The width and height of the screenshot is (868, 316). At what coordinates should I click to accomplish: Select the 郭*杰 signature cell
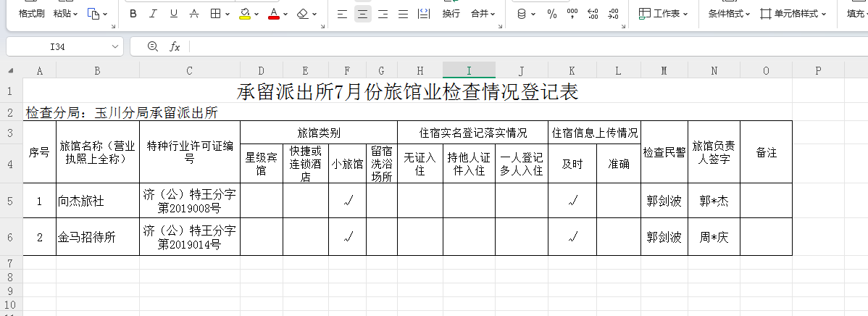(714, 201)
